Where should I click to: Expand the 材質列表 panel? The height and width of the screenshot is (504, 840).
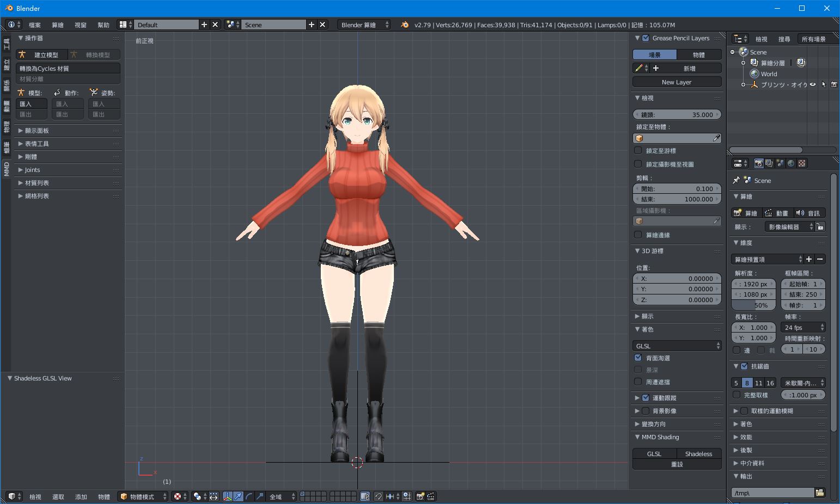click(x=69, y=183)
